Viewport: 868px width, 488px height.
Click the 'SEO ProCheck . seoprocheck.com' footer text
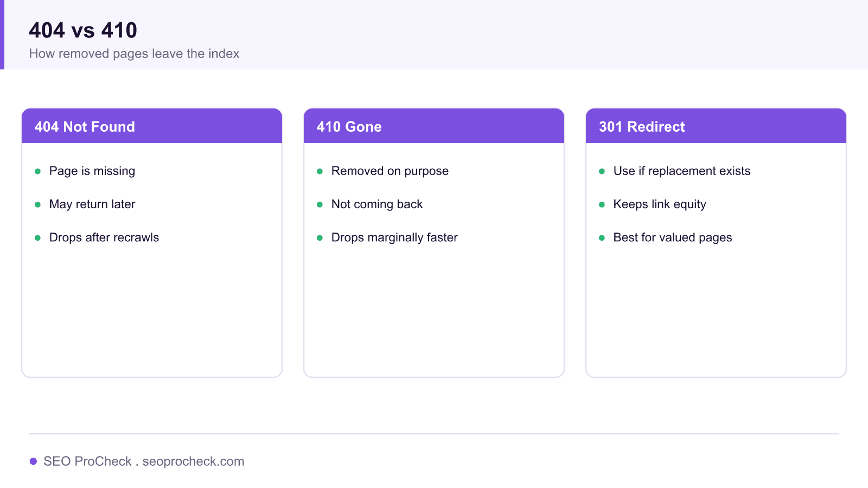144,461
